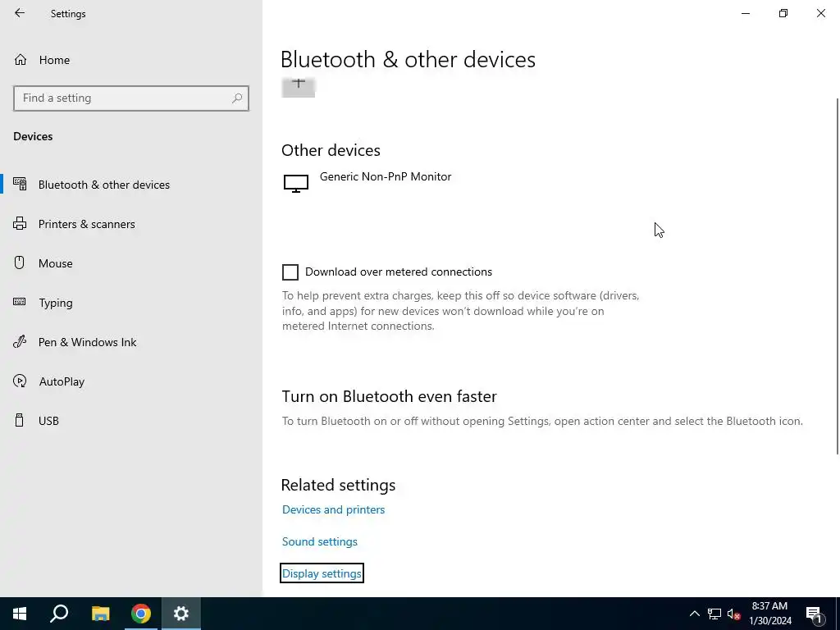Image resolution: width=840 pixels, height=630 pixels.
Task: Open clock showing 8:37 AM
Action: click(x=769, y=614)
